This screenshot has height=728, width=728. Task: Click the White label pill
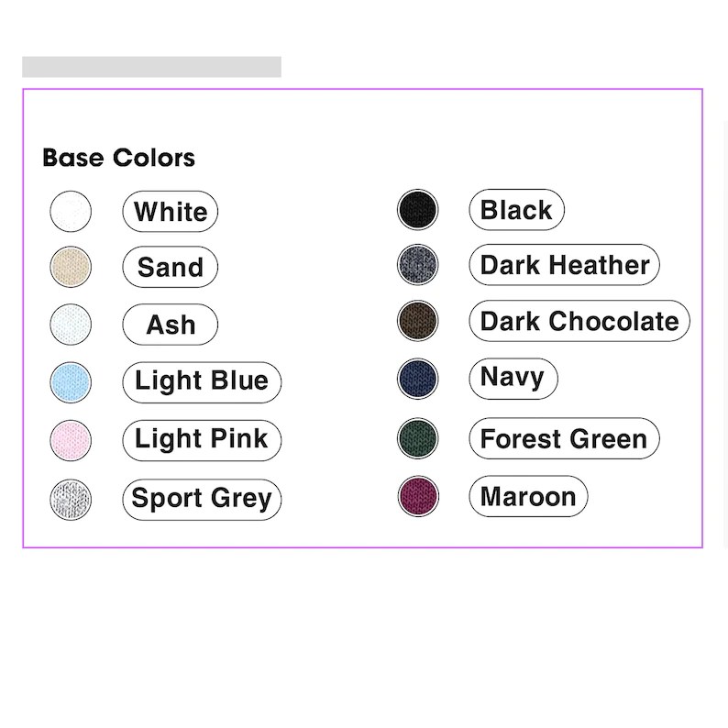(171, 211)
